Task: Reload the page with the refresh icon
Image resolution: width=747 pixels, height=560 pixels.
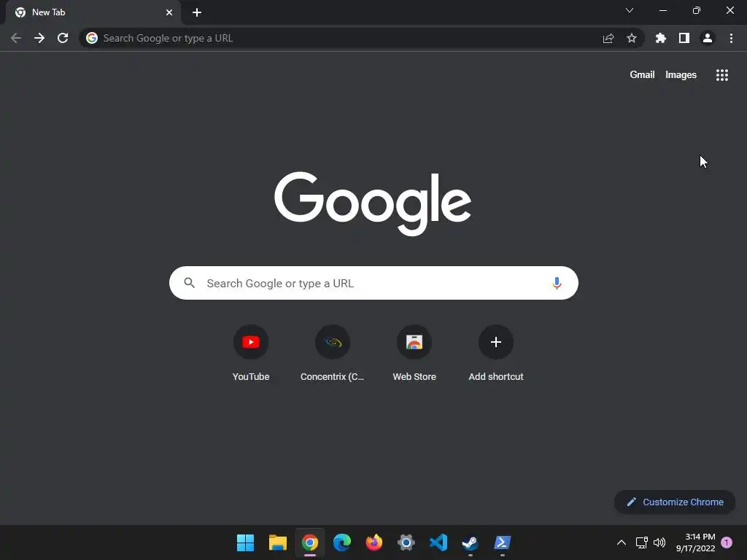Action: coord(63,38)
